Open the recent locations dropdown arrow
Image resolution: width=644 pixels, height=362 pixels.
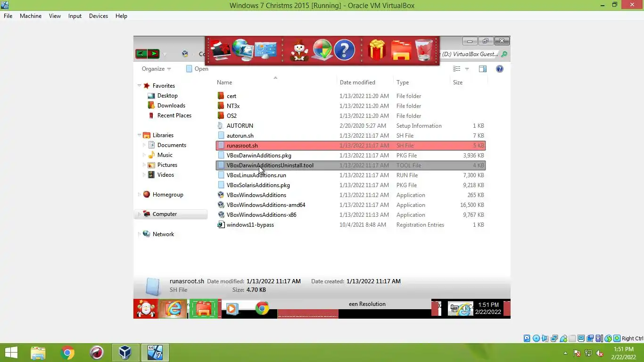[165, 54]
